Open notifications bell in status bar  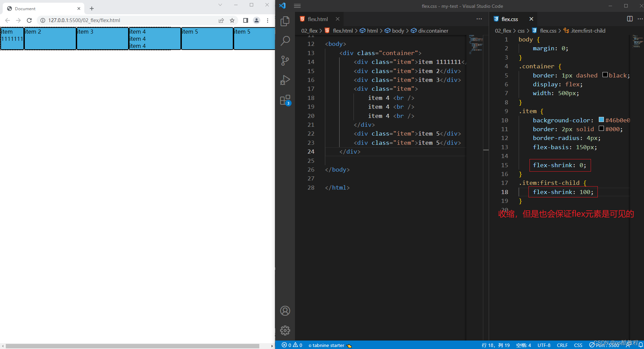pyautogui.click(x=641, y=345)
